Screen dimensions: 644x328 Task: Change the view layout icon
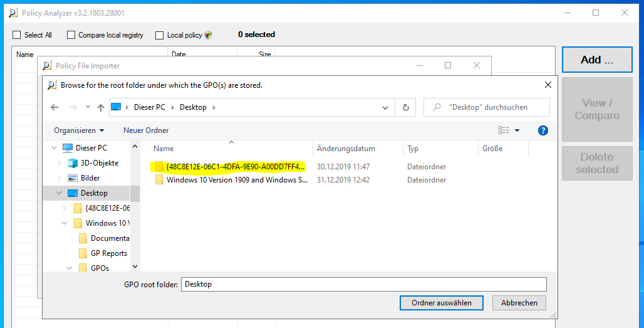[x=504, y=130]
